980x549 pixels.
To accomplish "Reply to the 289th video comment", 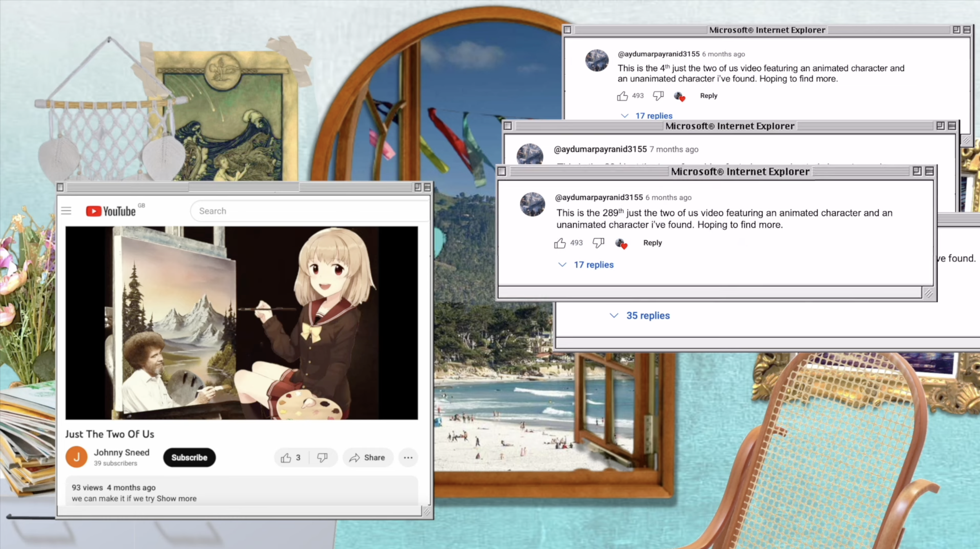I will [x=652, y=243].
